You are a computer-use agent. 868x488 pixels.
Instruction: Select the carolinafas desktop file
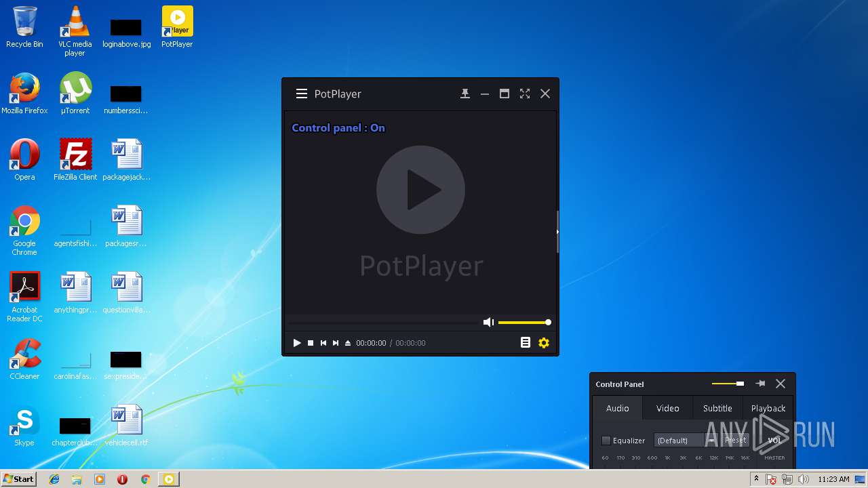75,365
